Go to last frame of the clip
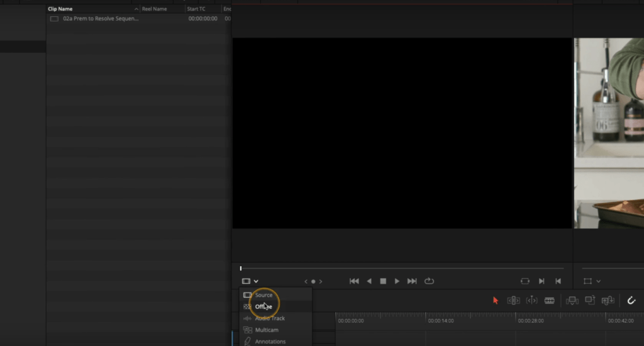 point(412,281)
